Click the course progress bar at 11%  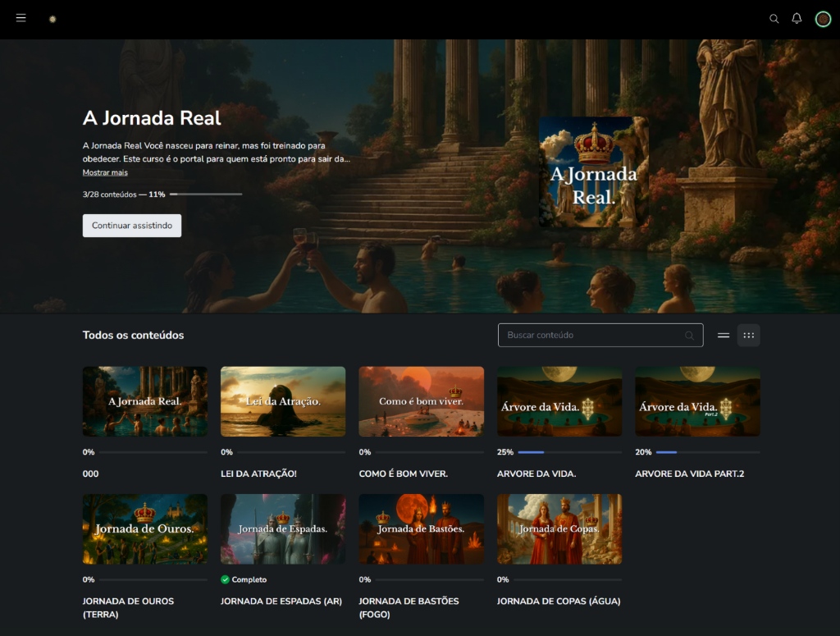[205, 194]
